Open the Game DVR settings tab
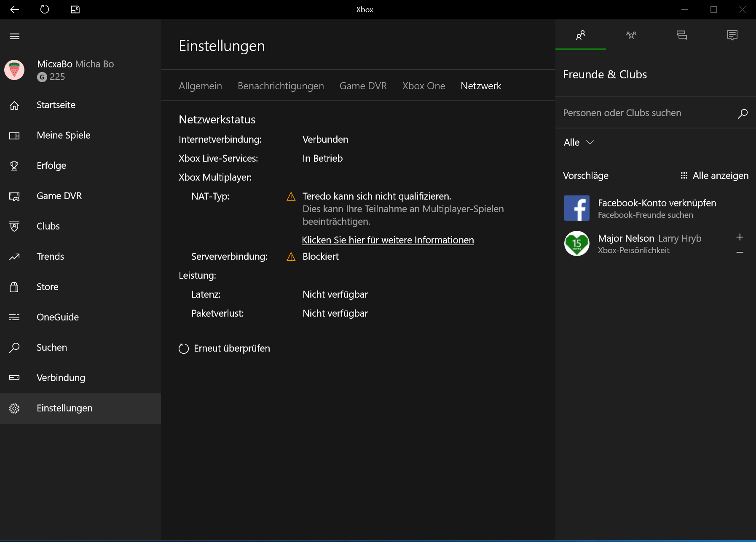The height and width of the screenshot is (542, 756). (363, 86)
